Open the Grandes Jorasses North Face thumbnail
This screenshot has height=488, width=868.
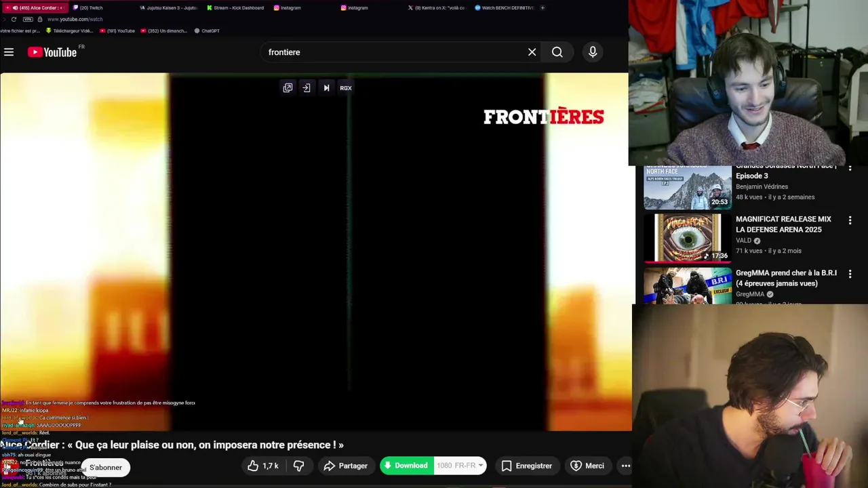click(688, 187)
